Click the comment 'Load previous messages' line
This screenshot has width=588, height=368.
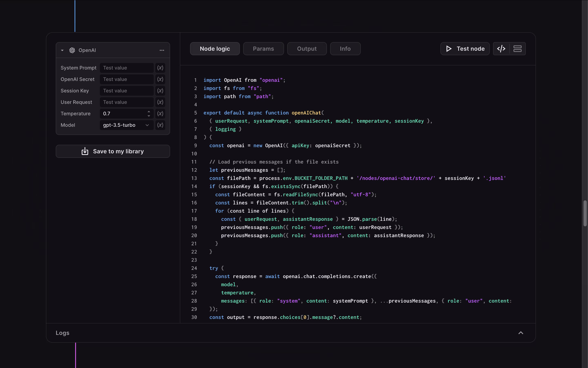point(274,162)
